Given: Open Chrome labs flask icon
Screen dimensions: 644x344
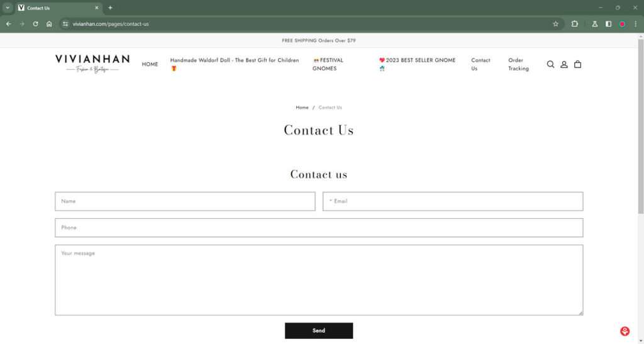Looking at the screenshot, I should point(594,24).
